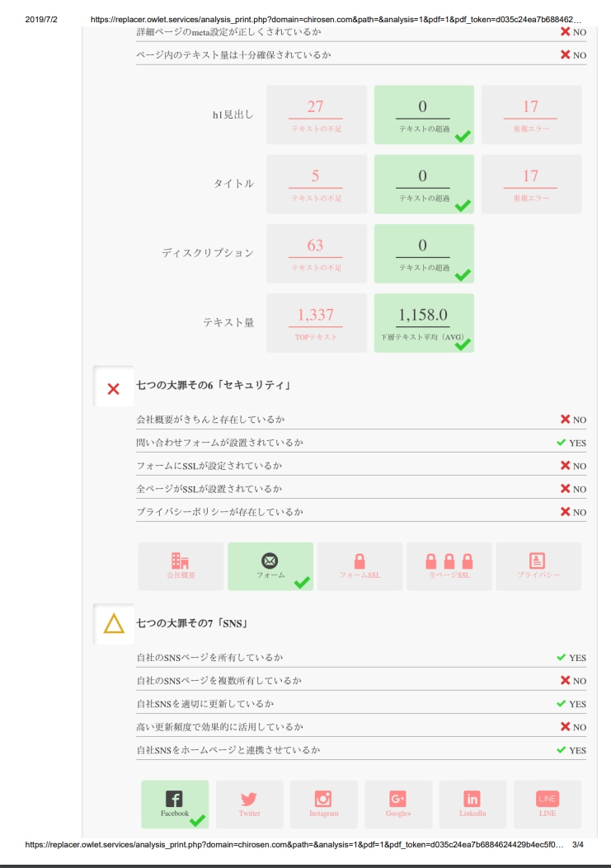Click the URL in the page footer

[x=294, y=845]
